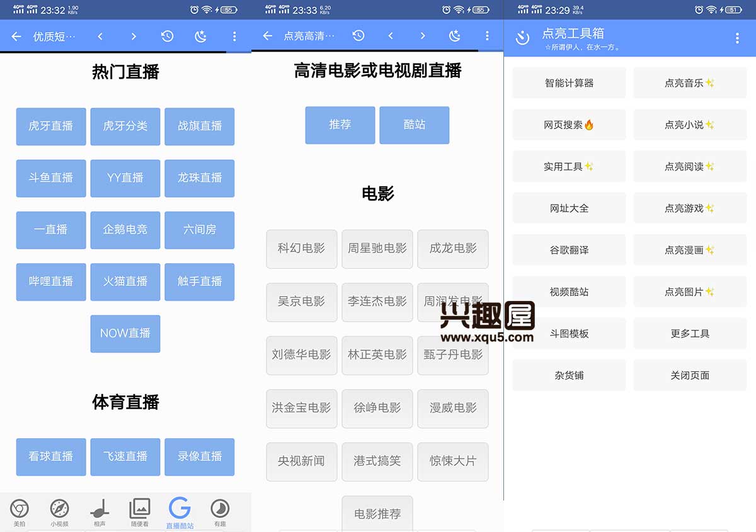Open 虎牙分类 categories

tap(125, 126)
